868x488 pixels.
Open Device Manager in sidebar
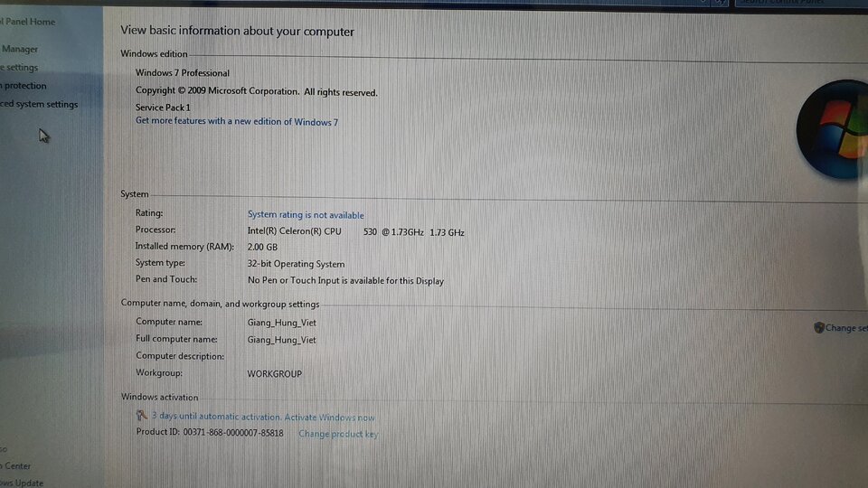coord(19,49)
